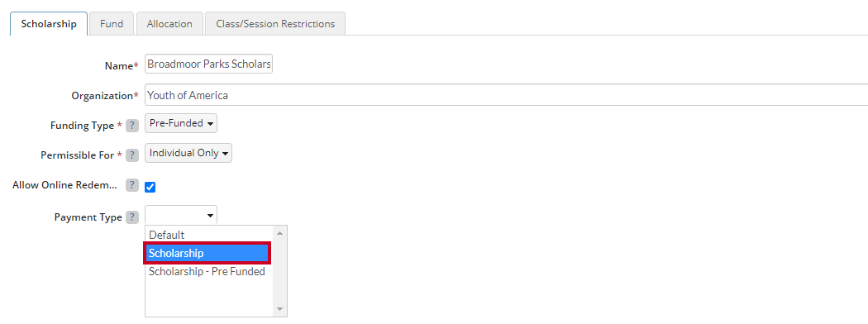
Task: Expand the Permissible For dropdown
Action: 188,153
